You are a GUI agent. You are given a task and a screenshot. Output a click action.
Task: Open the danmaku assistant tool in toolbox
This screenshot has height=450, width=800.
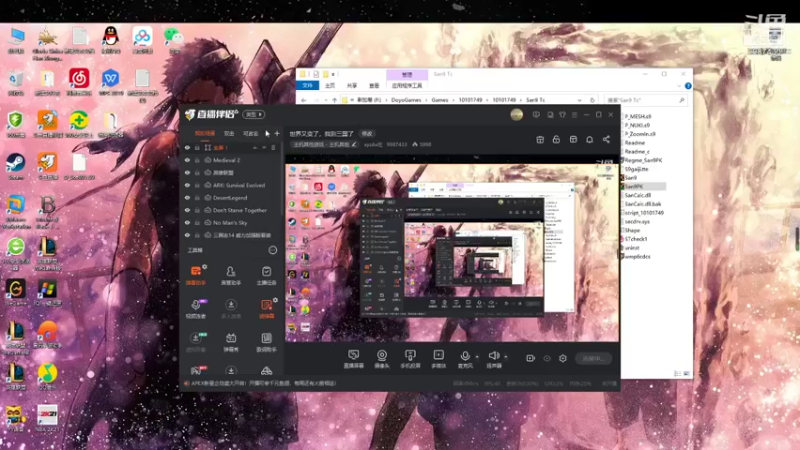(195, 274)
